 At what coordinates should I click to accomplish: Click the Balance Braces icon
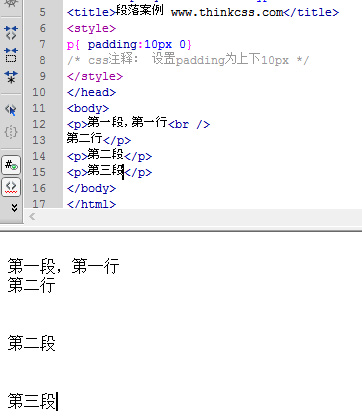[x=11, y=132]
